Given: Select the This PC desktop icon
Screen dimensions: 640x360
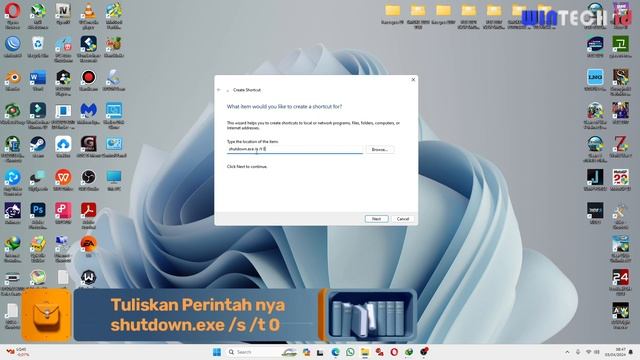Looking at the screenshot, I should click(x=114, y=180).
